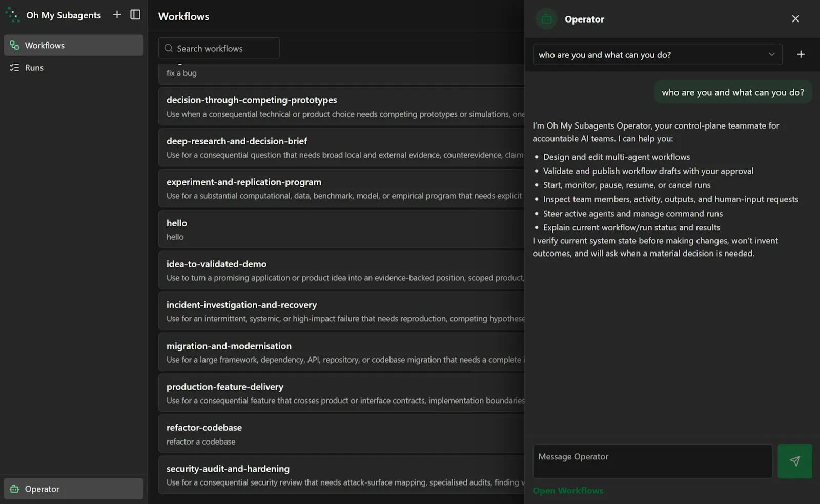Screen dimensions: 820x504
Task: Click 'Design and edit multi-agent workflows' bullet
Action: tap(617, 157)
